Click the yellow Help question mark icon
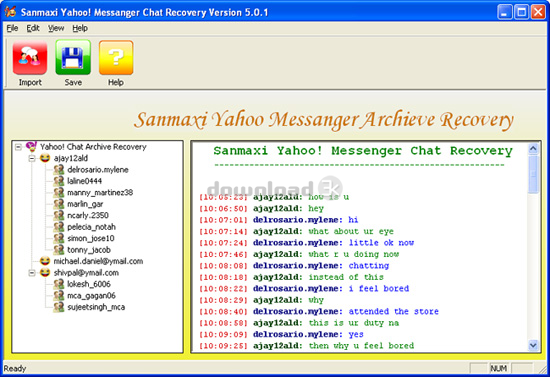 pyautogui.click(x=116, y=58)
